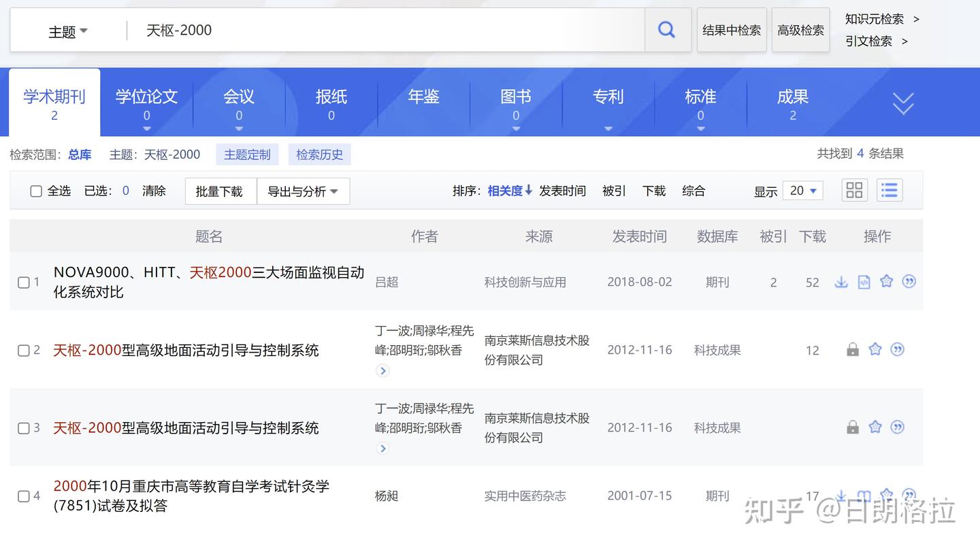Open the 主题 search field dropdown

coord(66,30)
